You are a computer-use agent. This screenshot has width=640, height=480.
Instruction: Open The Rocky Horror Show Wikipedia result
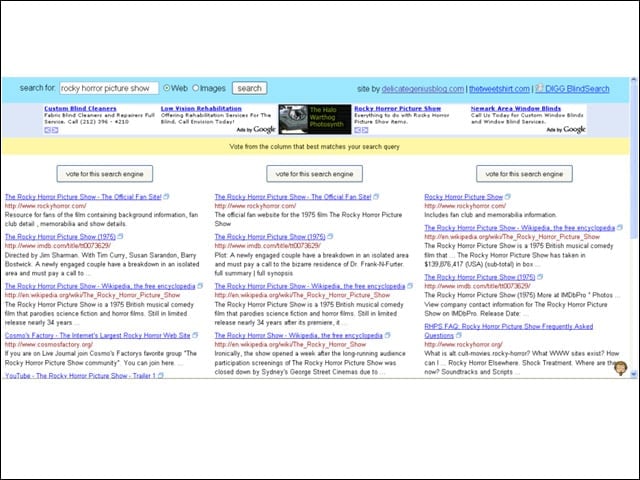(299, 336)
